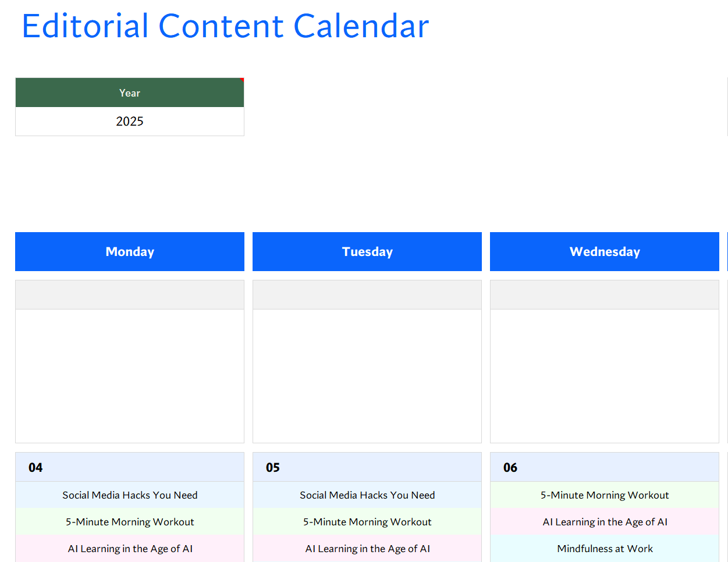Image resolution: width=728 pixels, height=562 pixels.
Task: Select AI Learning in the Age of AI under 06
Action: pyautogui.click(x=605, y=522)
